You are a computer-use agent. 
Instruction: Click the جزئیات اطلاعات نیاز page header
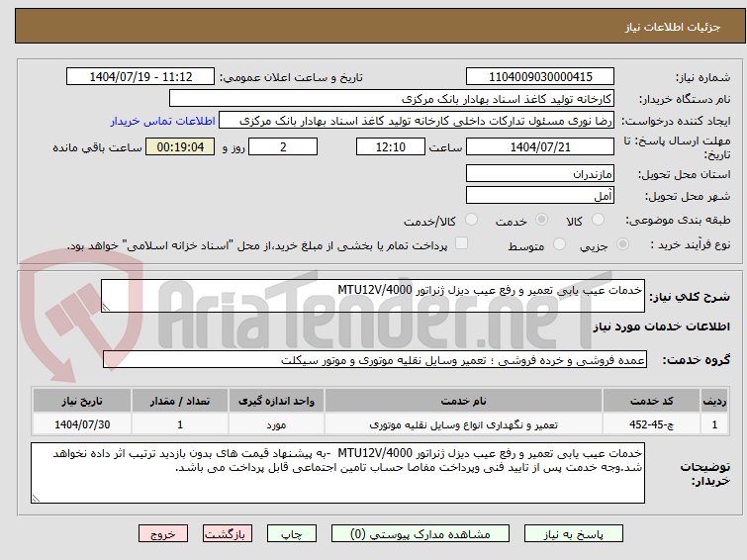[x=672, y=27]
